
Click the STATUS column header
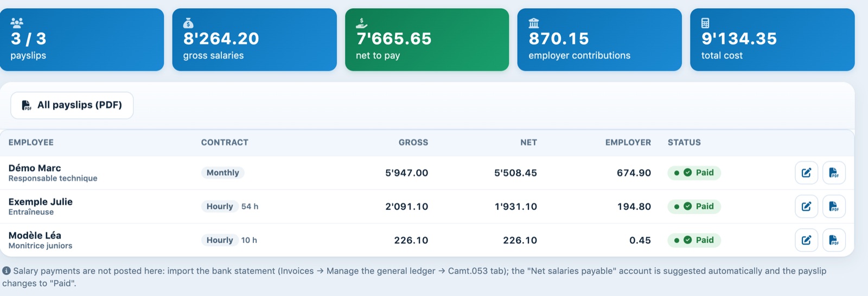click(684, 143)
